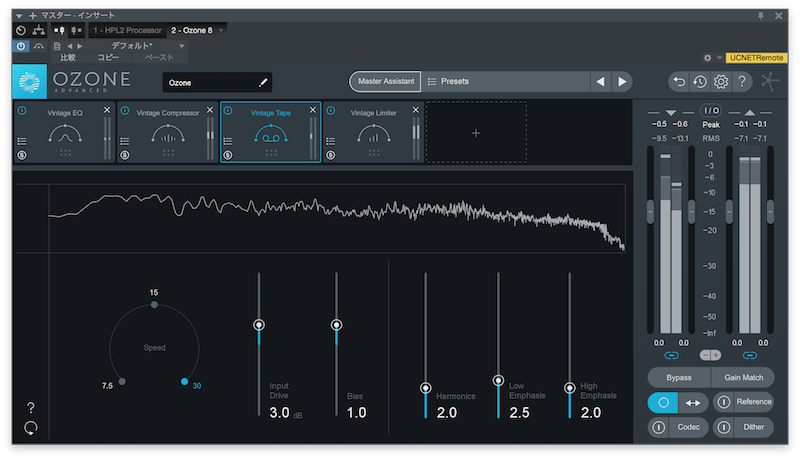Click the question mark at panel bottom left
Screen dimensions: 800x459
[x=31, y=407]
